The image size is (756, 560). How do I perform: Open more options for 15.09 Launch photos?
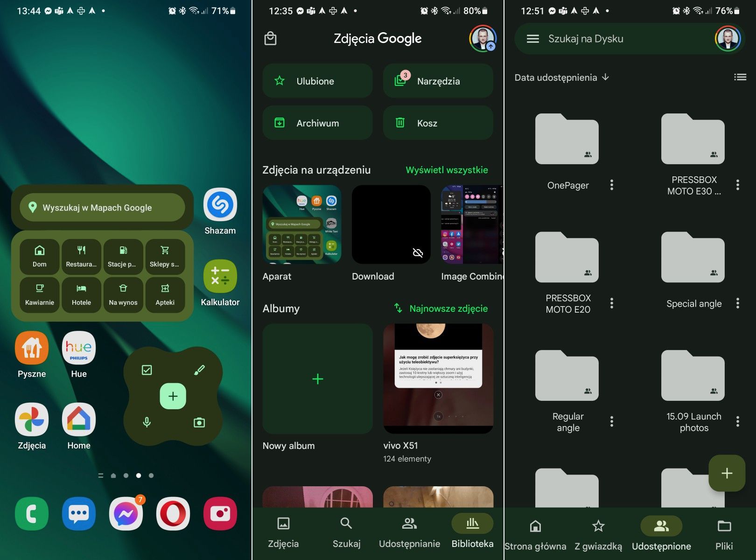(x=737, y=422)
